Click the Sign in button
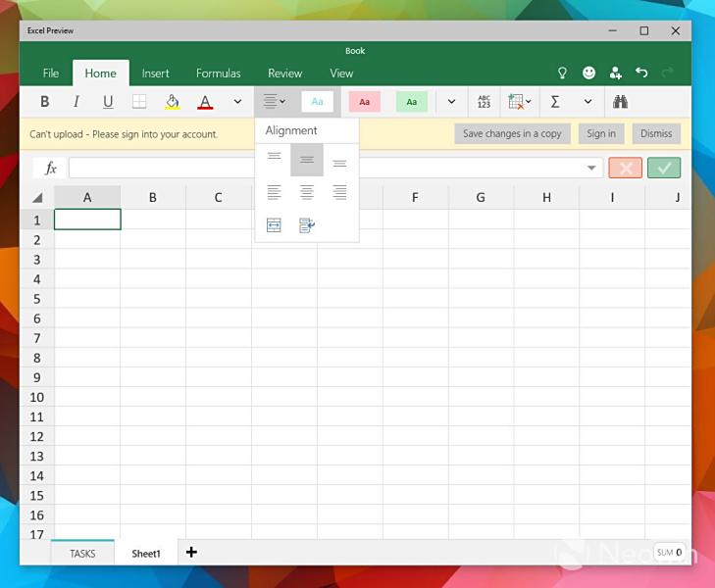Screen dimensions: 715x588 601,134
